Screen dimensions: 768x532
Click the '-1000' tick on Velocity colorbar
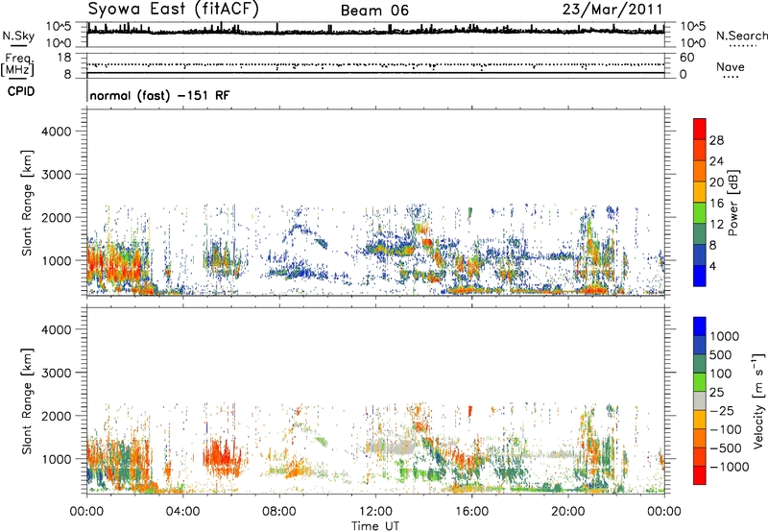(729, 467)
